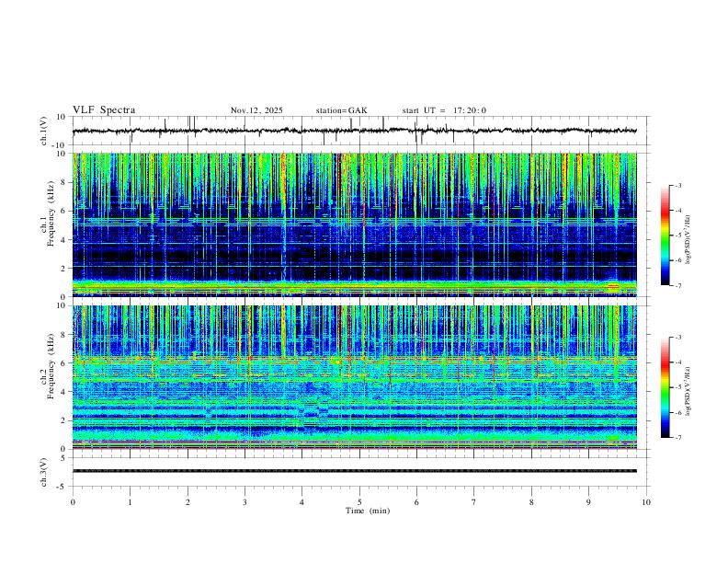The height and width of the screenshot is (563, 728).
Task: Click the ch.3 flat black signal band
Action: (x=355, y=471)
